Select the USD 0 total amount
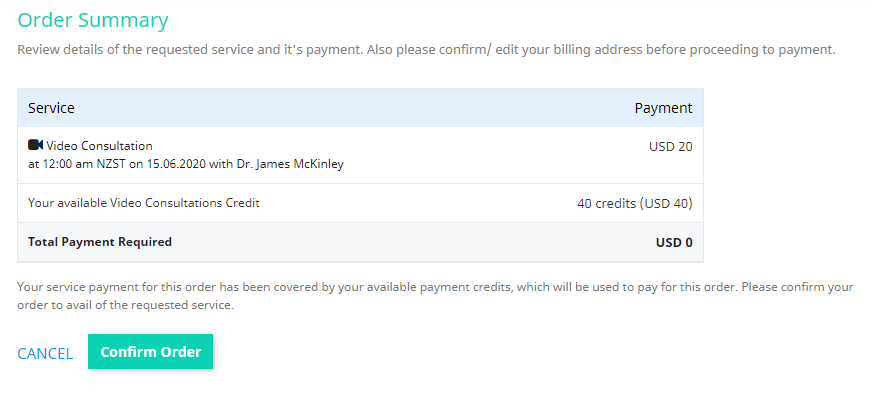 tap(674, 243)
